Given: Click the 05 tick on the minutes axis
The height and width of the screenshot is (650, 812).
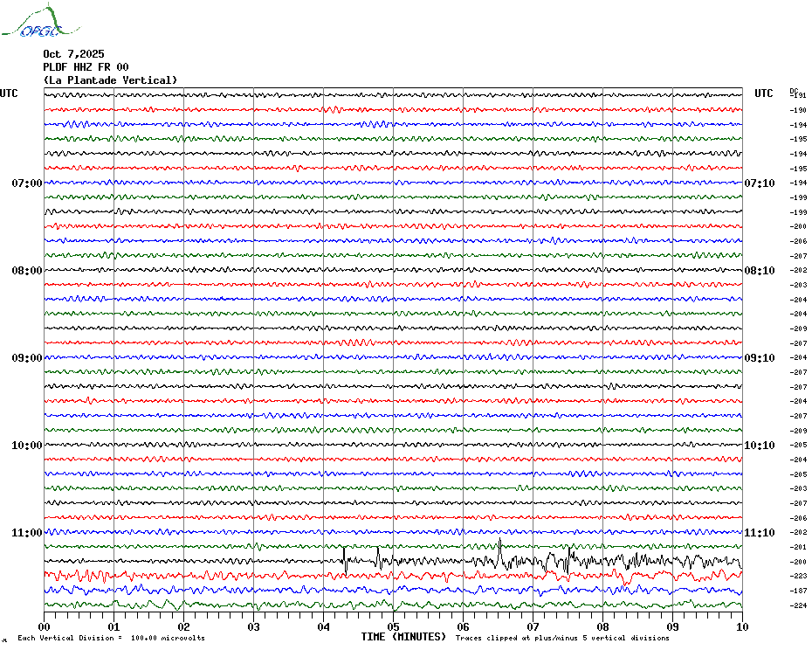Looking at the screenshot, I should (x=393, y=626).
